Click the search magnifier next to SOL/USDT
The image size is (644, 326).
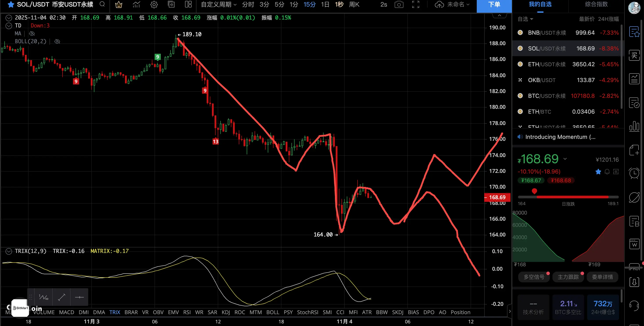pos(102,4)
